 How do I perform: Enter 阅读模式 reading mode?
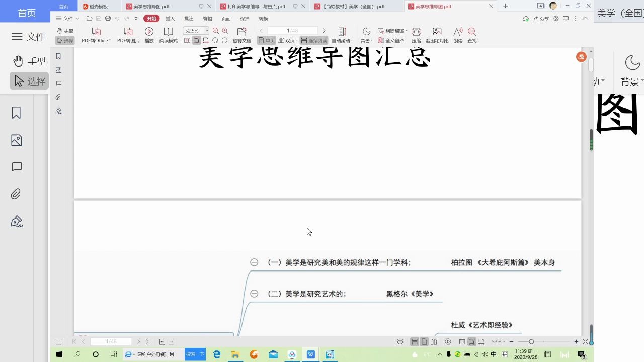pos(169,35)
